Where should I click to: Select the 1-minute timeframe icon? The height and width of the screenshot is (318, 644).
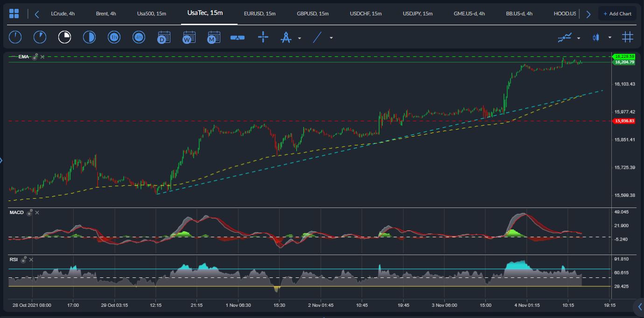[15, 37]
